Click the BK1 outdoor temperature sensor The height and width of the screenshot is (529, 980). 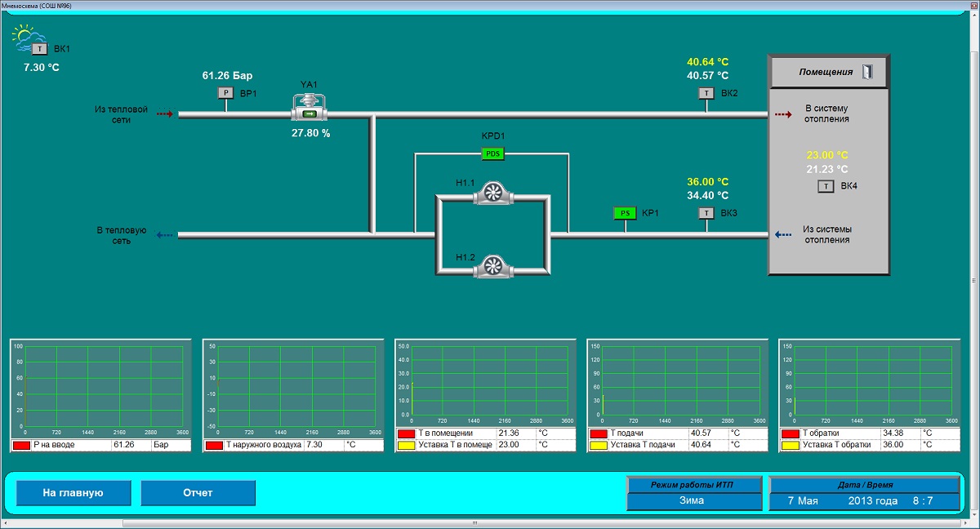39,49
